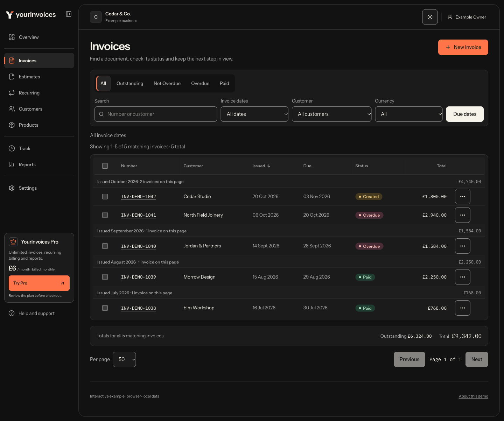This screenshot has height=421, width=504.
Task: Click the Estimates document icon
Action: [x=12, y=77]
